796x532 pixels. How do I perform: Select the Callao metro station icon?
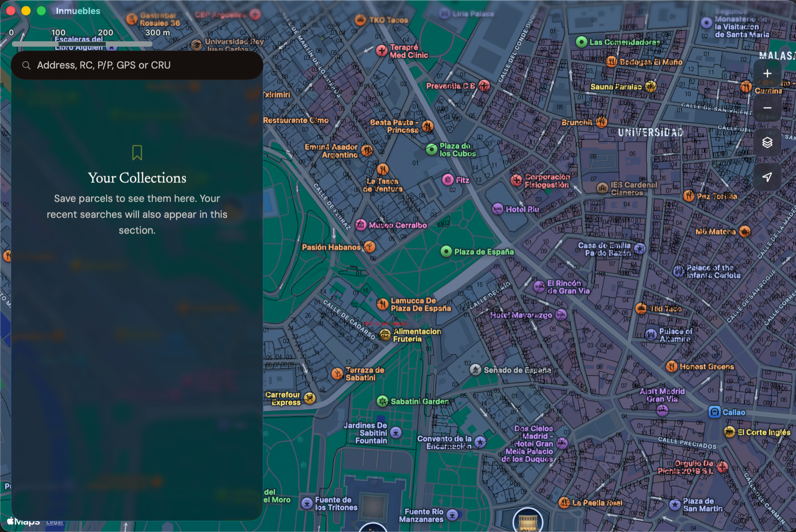[715, 412]
